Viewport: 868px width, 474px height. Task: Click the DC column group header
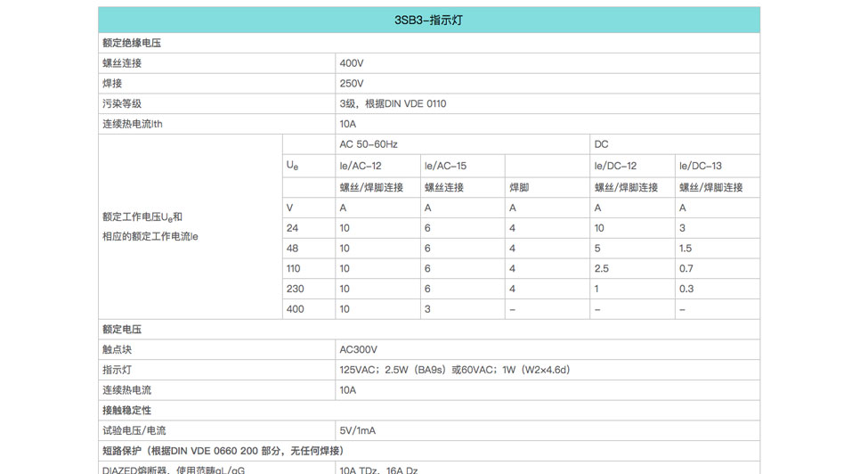click(602, 144)
